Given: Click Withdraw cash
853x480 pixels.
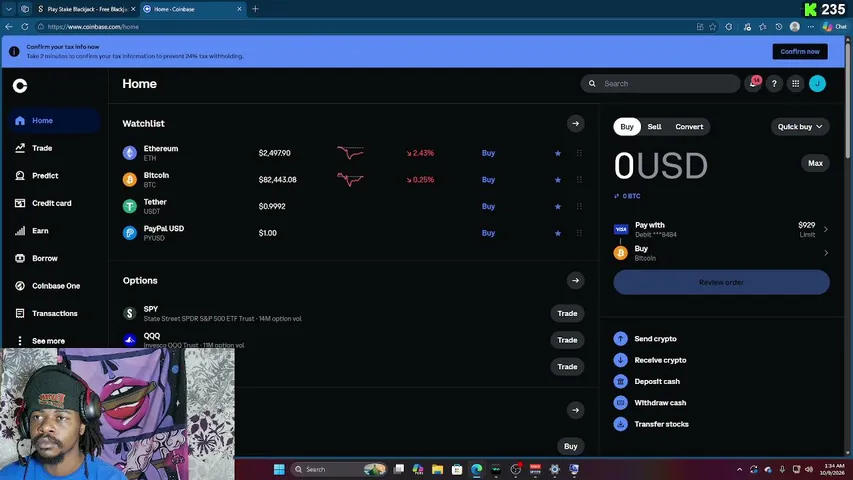Looking at the screenshot, I should tap(651, 403).
